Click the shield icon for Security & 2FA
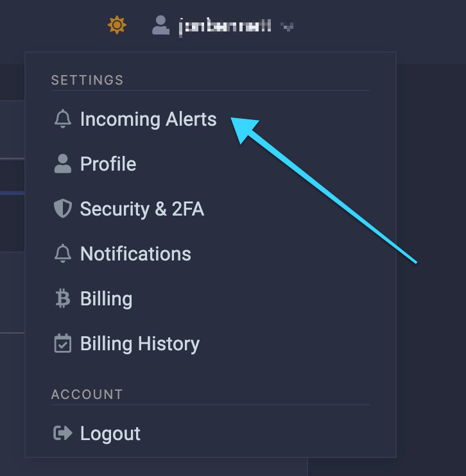Screen dimensions: 466x476 point(63,208)
